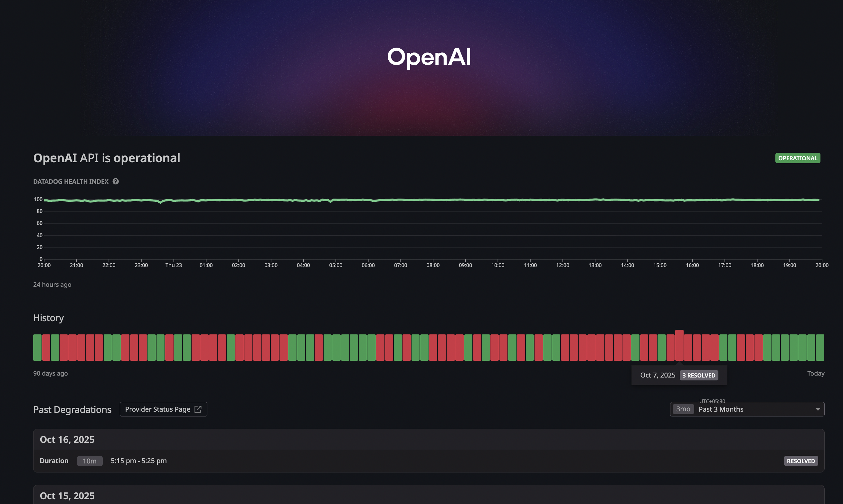Click the OpenAI logo in the banner
The height and width of the screenshot is (504, 843).
coord(429,57)
